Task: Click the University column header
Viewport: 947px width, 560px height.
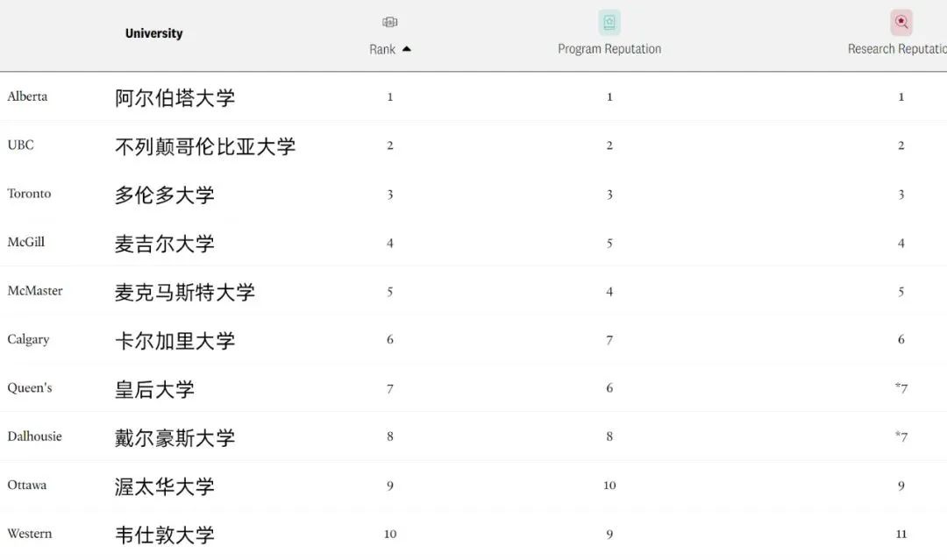Action: click(x=153, y=33)
